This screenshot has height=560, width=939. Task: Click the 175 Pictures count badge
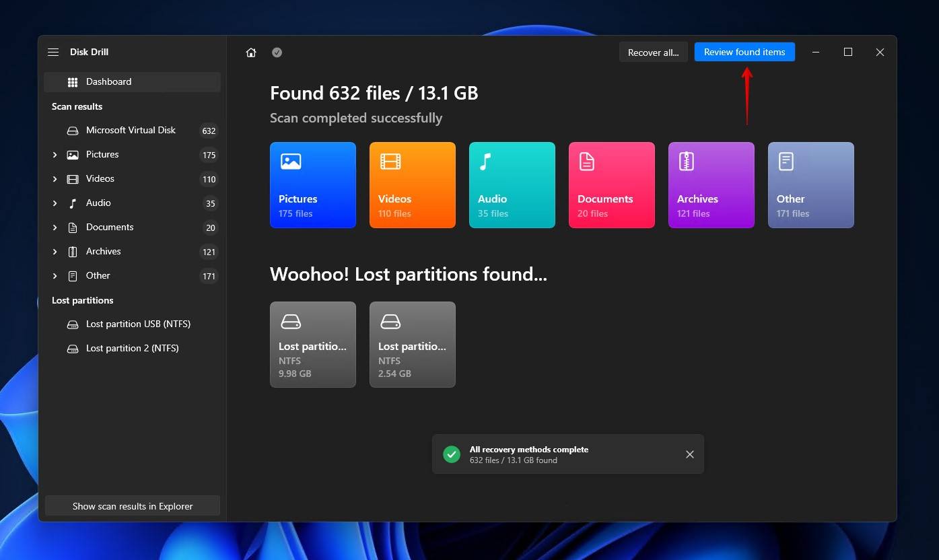click(x=209, y=155)
